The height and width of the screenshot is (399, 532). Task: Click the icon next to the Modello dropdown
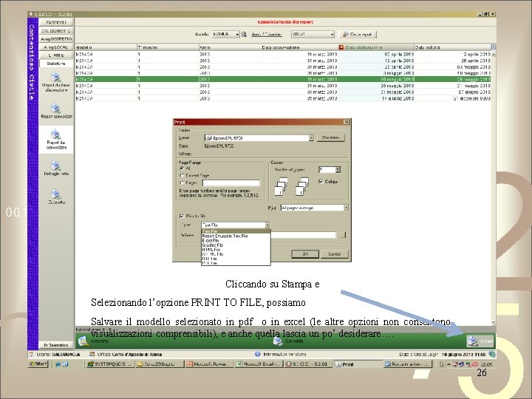(x=244, y=34)
